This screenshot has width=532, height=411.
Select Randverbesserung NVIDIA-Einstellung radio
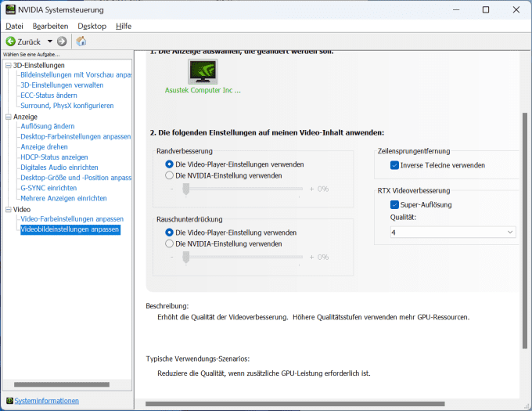tap(169, 176)
